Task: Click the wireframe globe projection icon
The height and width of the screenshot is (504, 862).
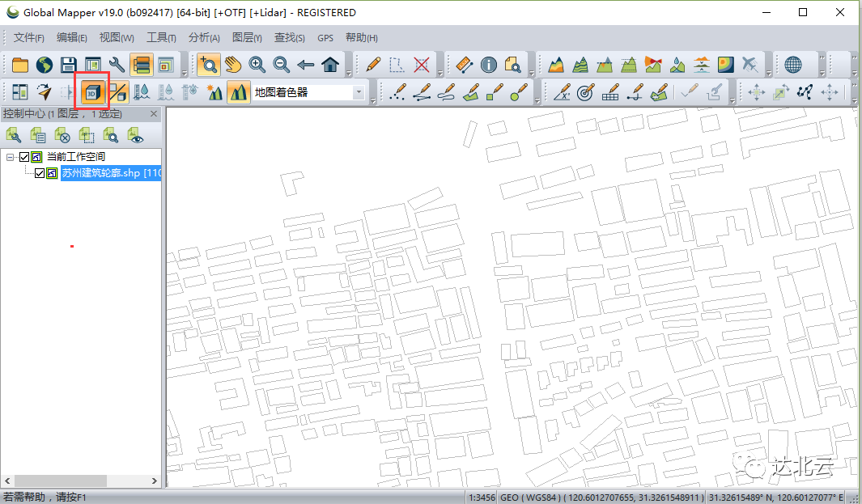Action: (793, 65)
